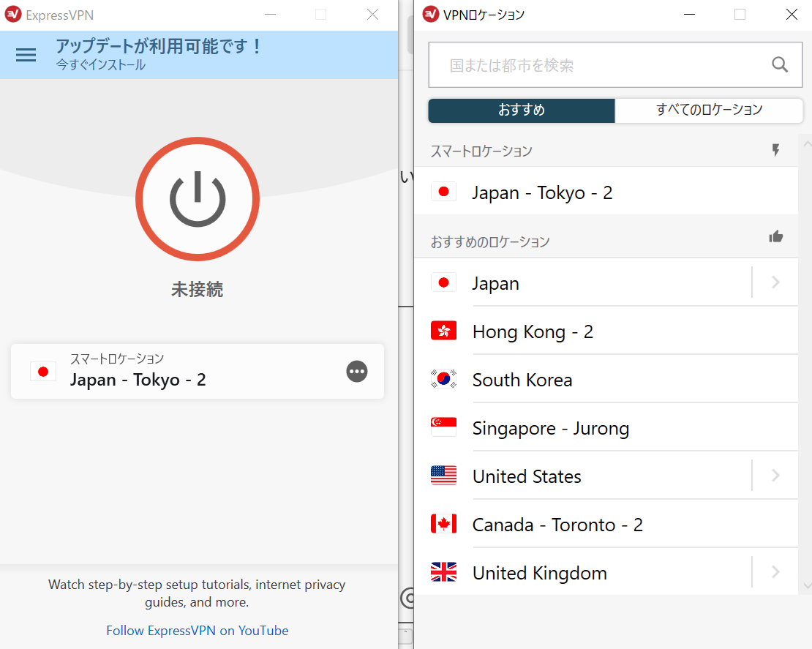Click the Japan flag in Smart Location card

pos(43,372)
